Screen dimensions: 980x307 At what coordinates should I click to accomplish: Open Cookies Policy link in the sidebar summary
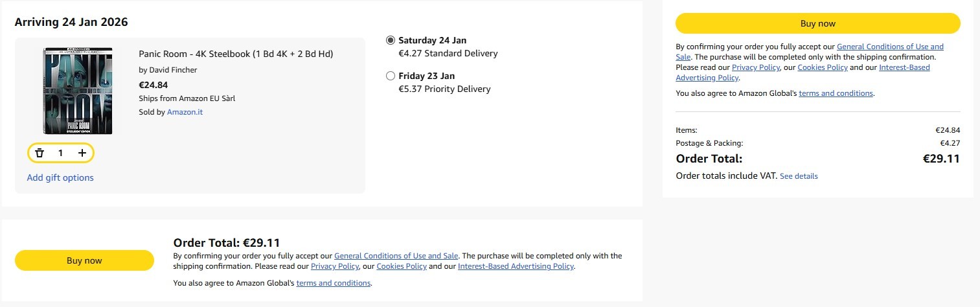coord(821,67)
